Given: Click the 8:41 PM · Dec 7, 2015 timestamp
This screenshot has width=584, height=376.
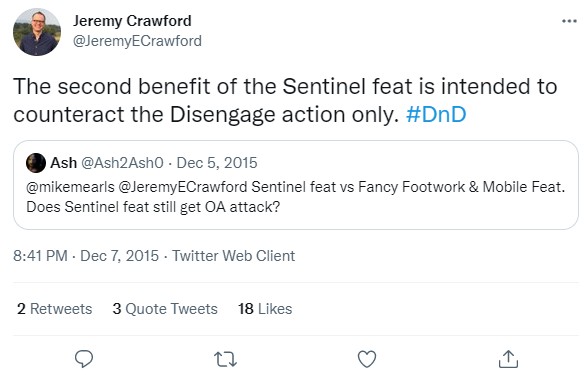Looking at the screenshot, I should 86,256.
